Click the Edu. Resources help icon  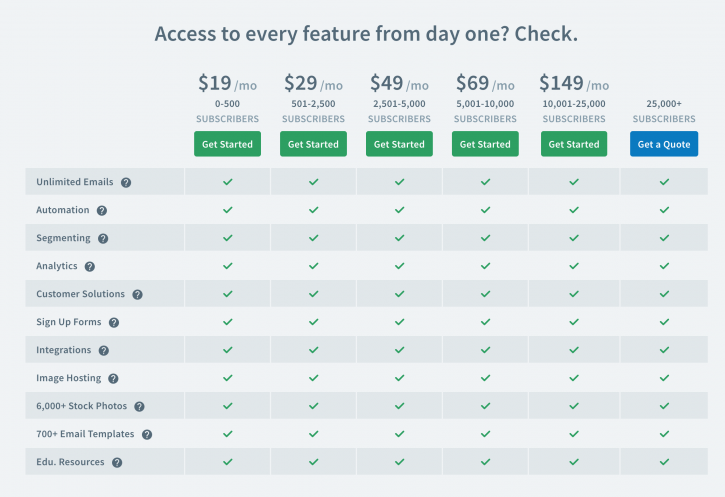(117, 463)
